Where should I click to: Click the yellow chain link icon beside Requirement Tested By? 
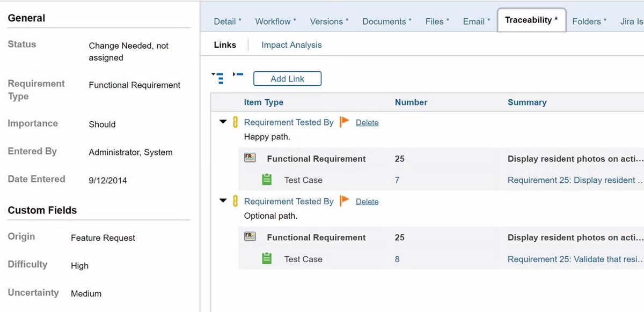(235, 122)
